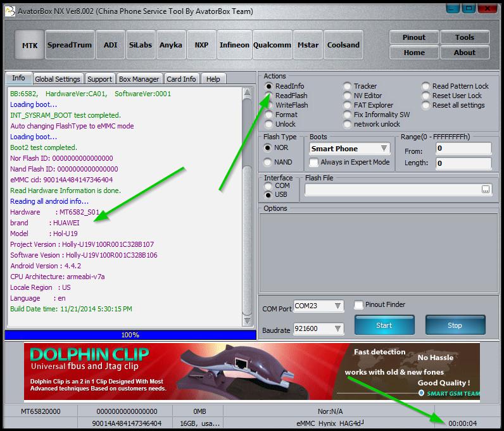The height and width of the screenshot is (431, 504).
Task: Select the MTK platform button
Action: pos(30,45)
